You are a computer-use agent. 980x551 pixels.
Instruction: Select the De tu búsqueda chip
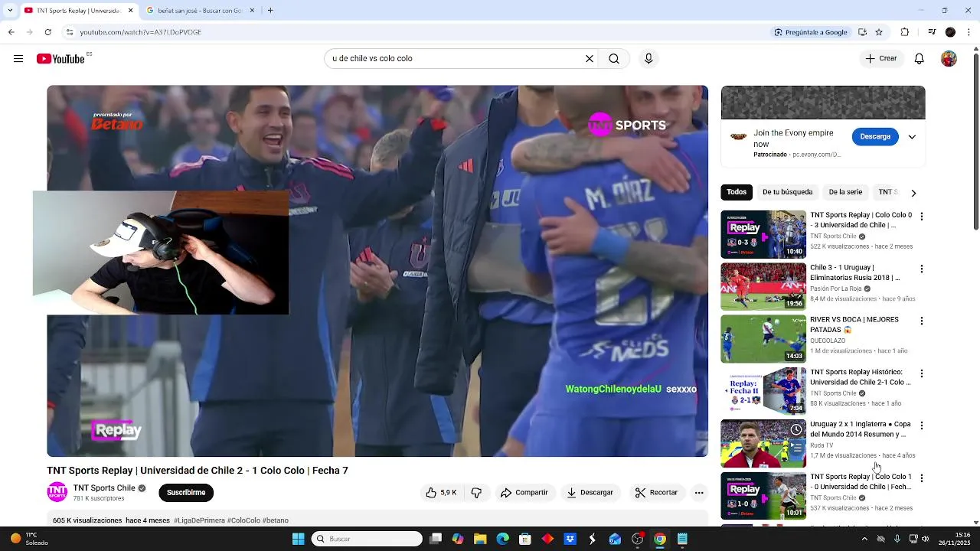pos(787,192)
